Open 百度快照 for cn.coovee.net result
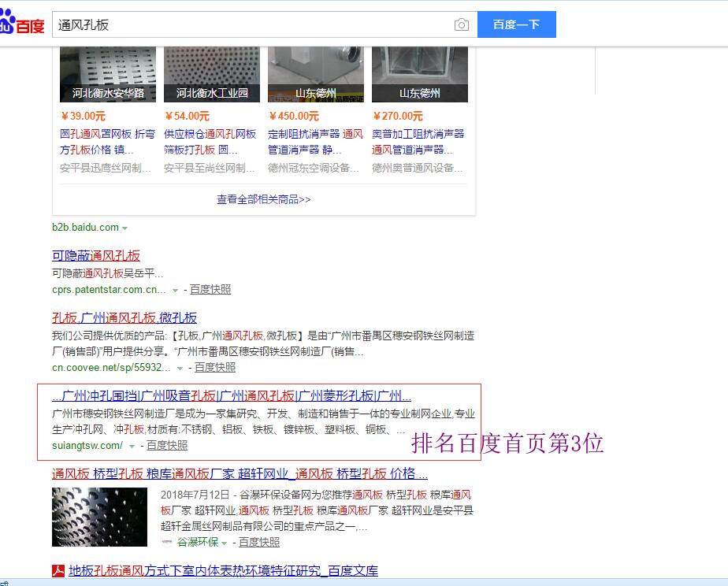 [215, 368]
